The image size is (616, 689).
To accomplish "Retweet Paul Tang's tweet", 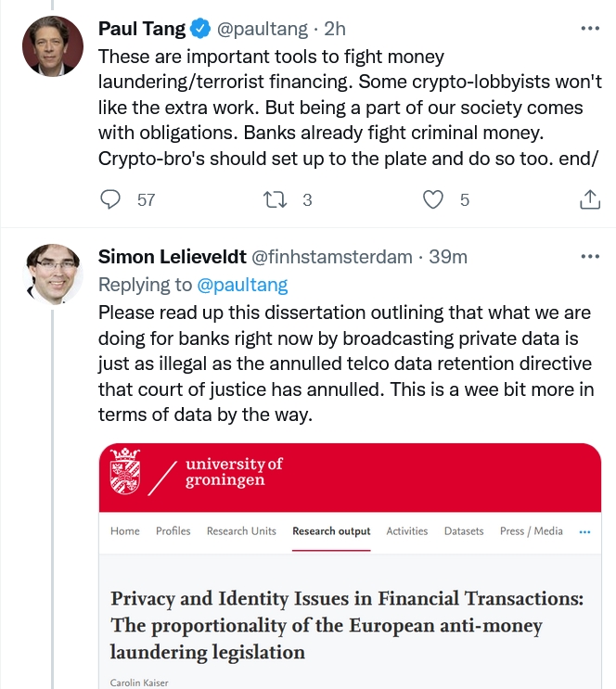I will pyautogui.click(x=275, y=199).
